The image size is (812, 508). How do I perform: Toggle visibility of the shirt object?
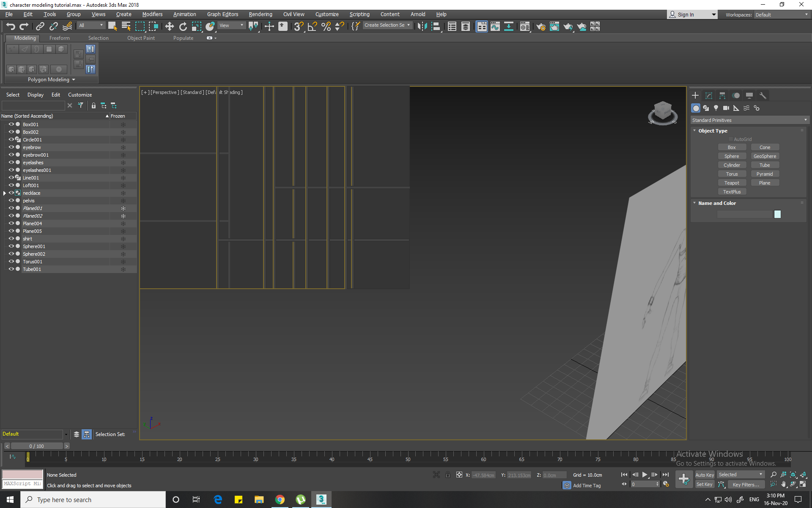coord(11,238)
